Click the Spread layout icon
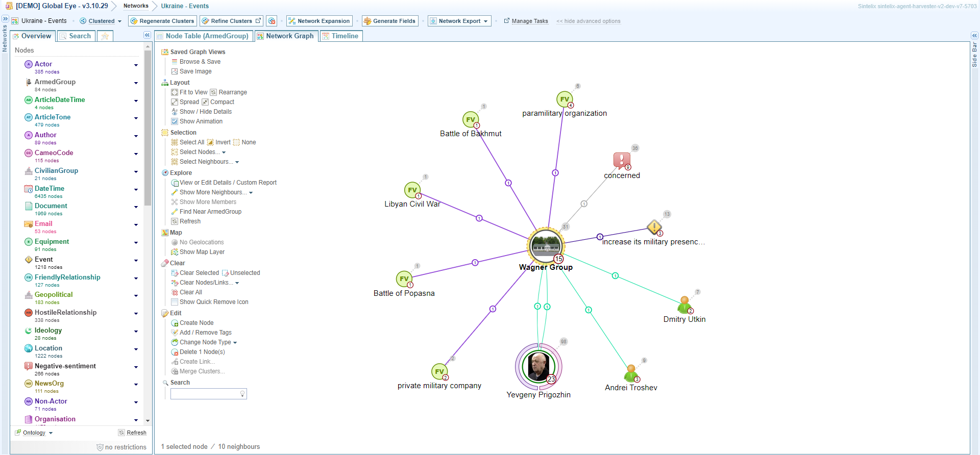This screenshot has width=980, height=455. click(175, 102)
